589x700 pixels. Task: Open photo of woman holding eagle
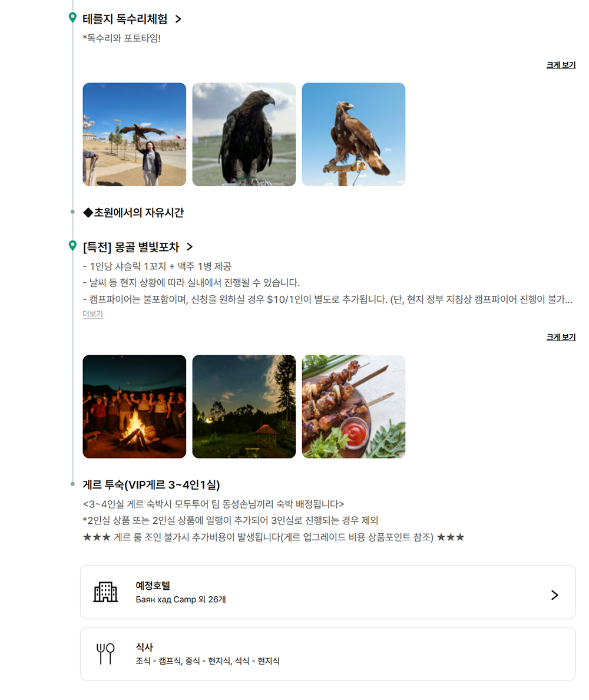coord(134,134)
